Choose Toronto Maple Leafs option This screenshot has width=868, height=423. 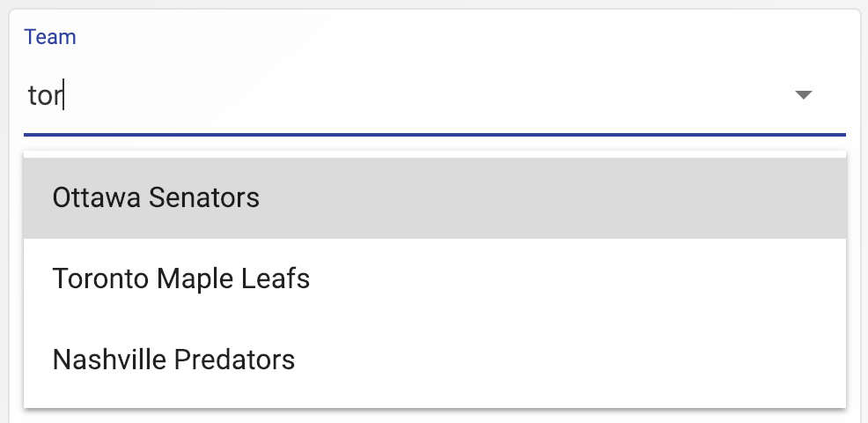[x=181, y=279]
